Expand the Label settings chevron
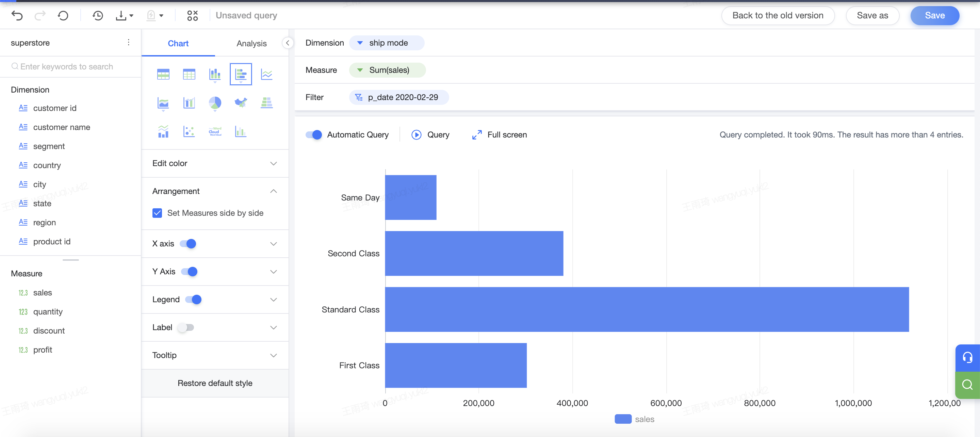 coord(273,327)
